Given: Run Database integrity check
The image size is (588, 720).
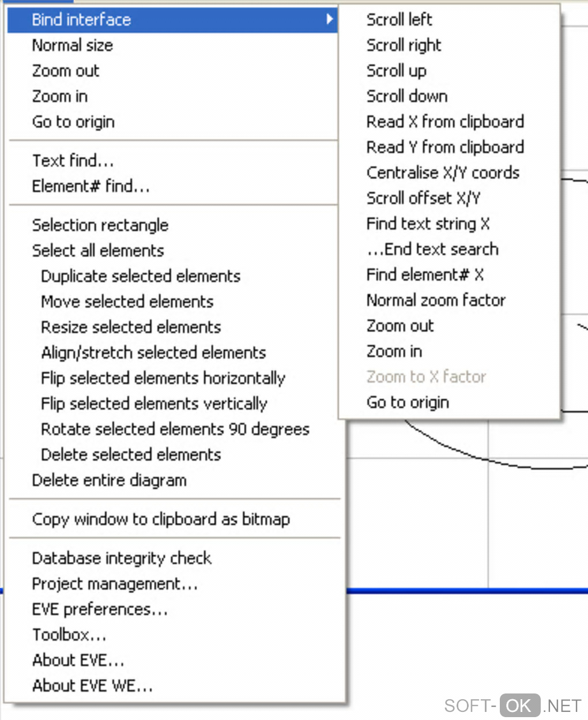Looking at the screenshot, I should click(122, 559).
